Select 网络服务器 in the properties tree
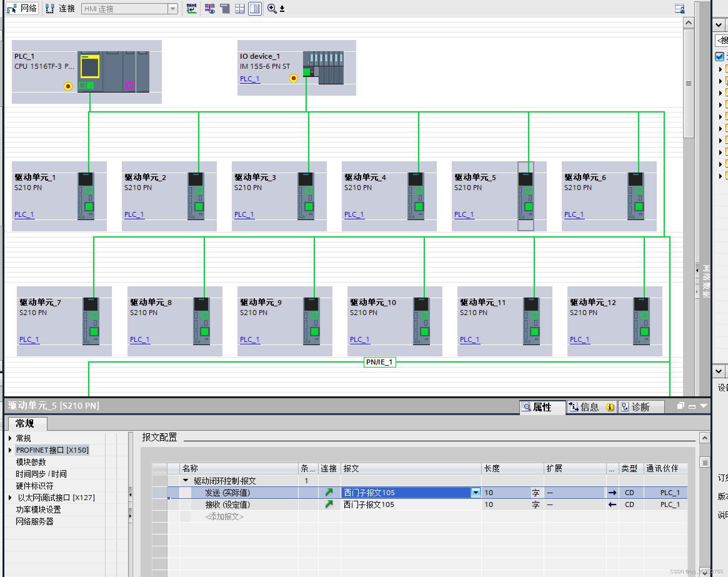Screen dimensions: 728x577 34,521
